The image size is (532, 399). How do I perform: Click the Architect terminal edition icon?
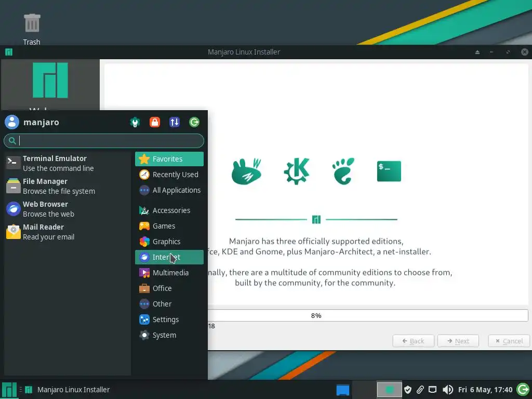point(389,171)
